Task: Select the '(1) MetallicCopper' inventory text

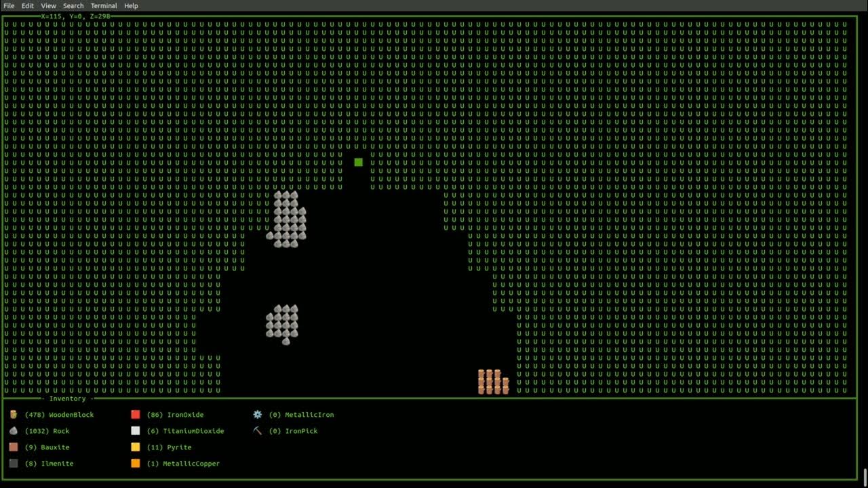Action: tap(183, 464)
